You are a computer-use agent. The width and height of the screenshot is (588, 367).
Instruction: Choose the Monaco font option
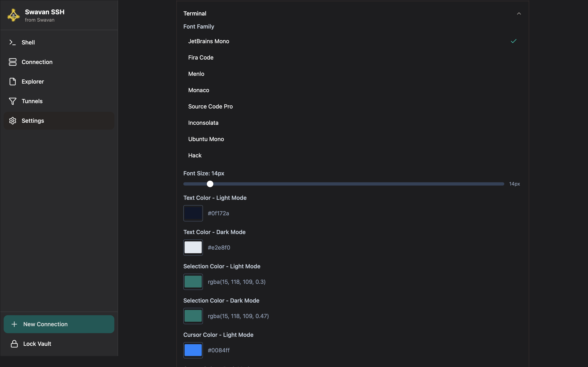(x=198, y=90)
